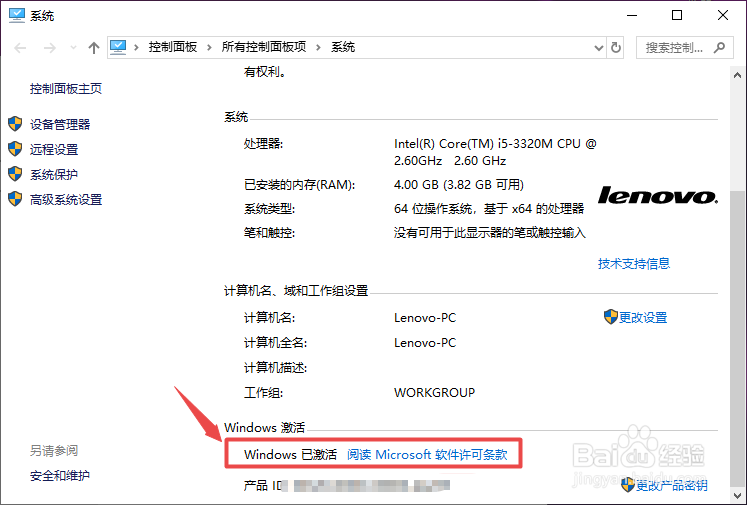This screenshot has width=747, height=505.
Task: Click 更改设置 link
Action: pyautogui.click(x=643, y=317)
